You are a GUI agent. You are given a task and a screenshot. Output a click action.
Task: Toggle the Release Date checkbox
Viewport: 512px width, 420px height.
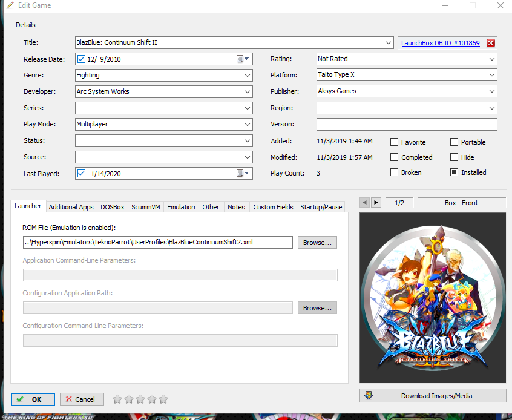(81, 59)
